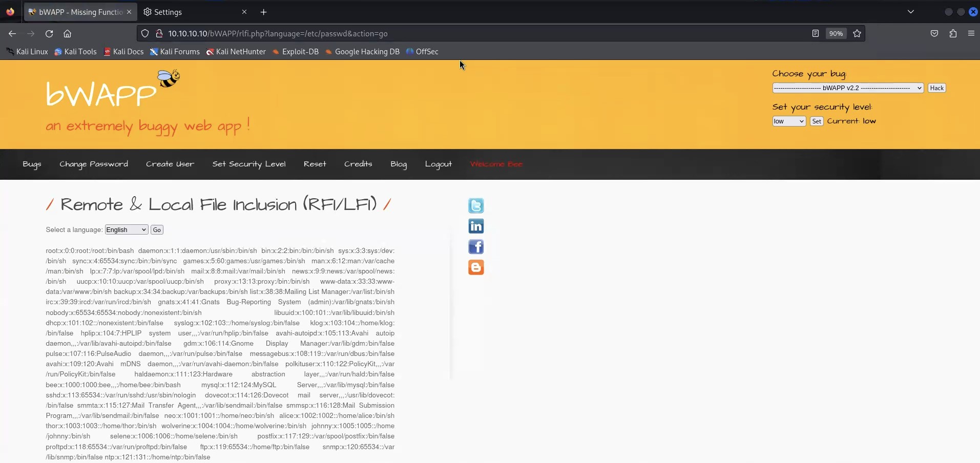Open the OffSec bookmark
The height and width of the screenshot is (463, 980).
pos(422,52)
